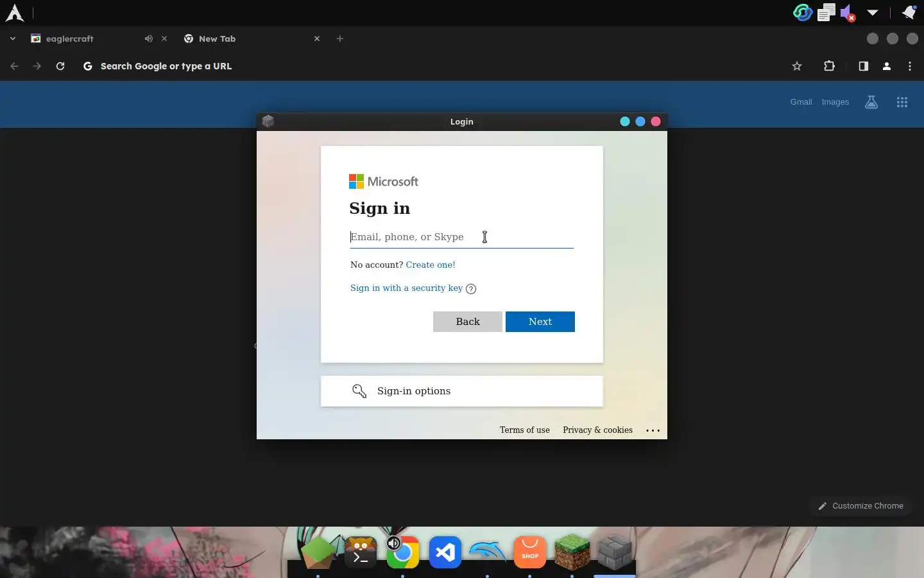Open the Extensions puzzle icon
The height and width of the screenshot is (578, 924).
pos(829,66)
